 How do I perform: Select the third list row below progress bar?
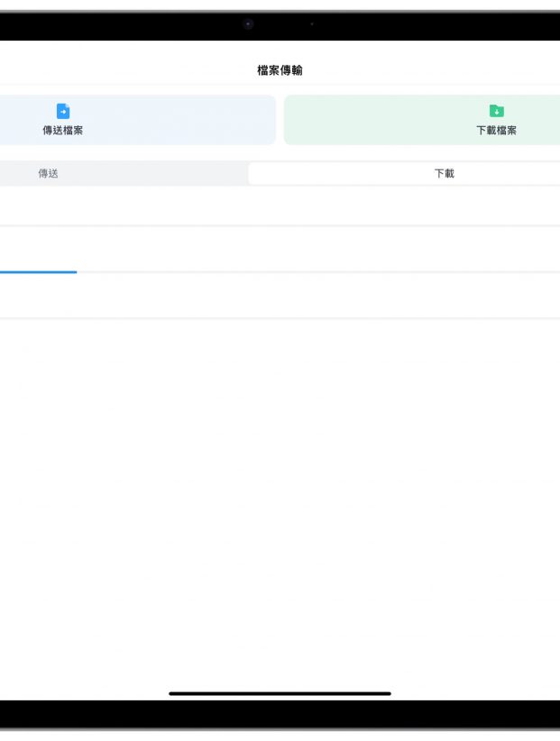[x=280, y=295]
